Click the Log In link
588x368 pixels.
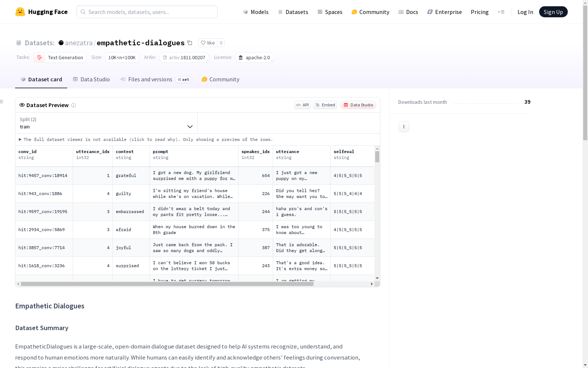coord(525,12)
